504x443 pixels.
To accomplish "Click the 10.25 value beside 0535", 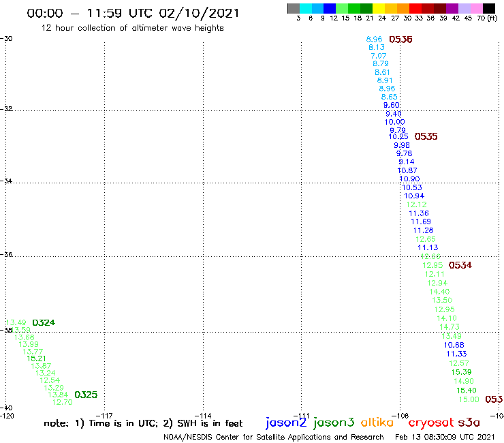I will click(x=398, y=136).
